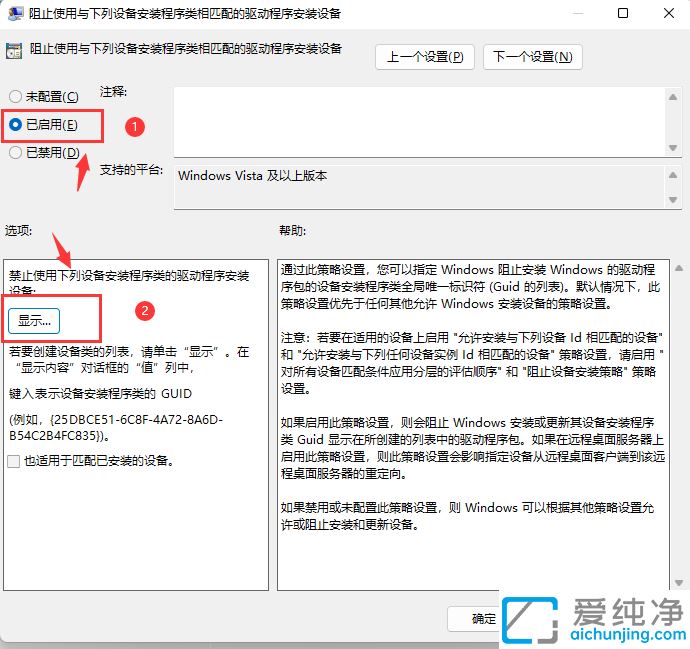
Task: Go to 上一个设置(P)
Action: tap(425, 57)
